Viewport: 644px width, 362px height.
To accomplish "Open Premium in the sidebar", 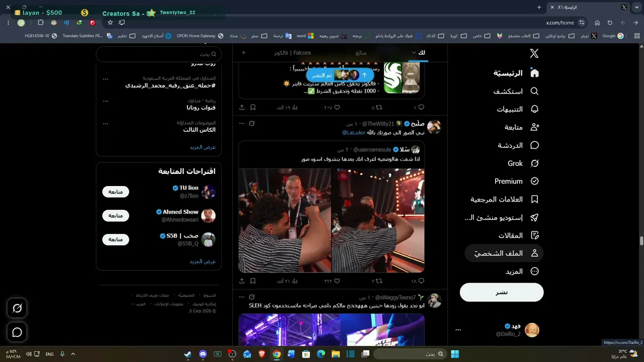I will click(517, 181).
